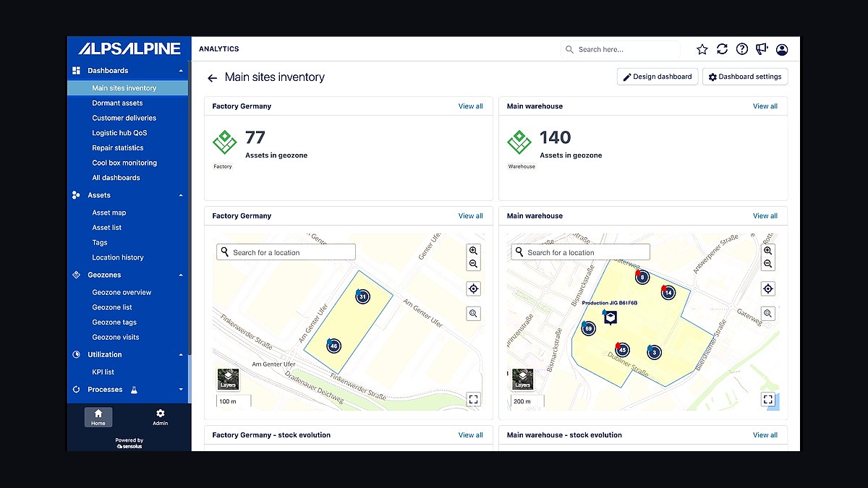Click the refresh icon in header
The width and height of the screenshot is (868, 488).
[722, 49]
